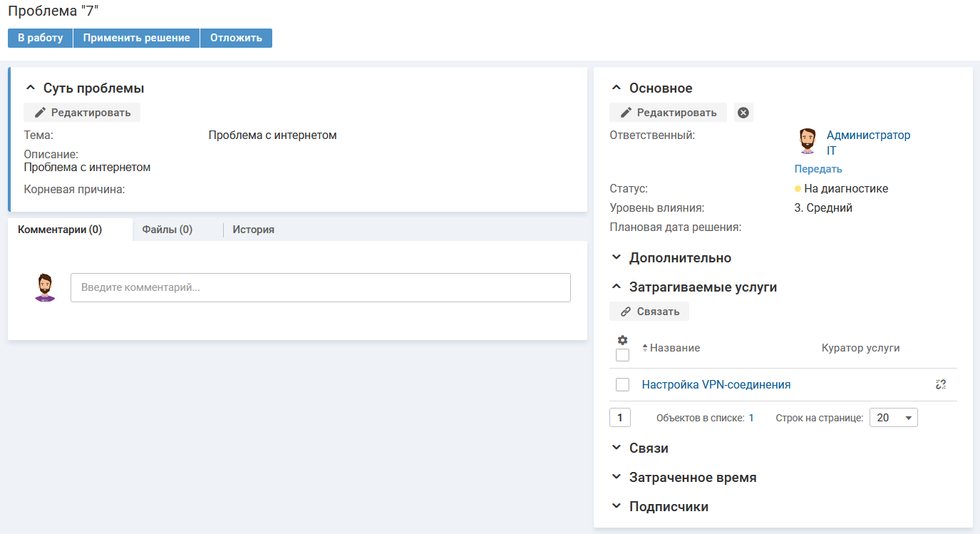Click the round X icon next to Редактировать
Screen dimensions: 980x534
(x=743, y=113)
